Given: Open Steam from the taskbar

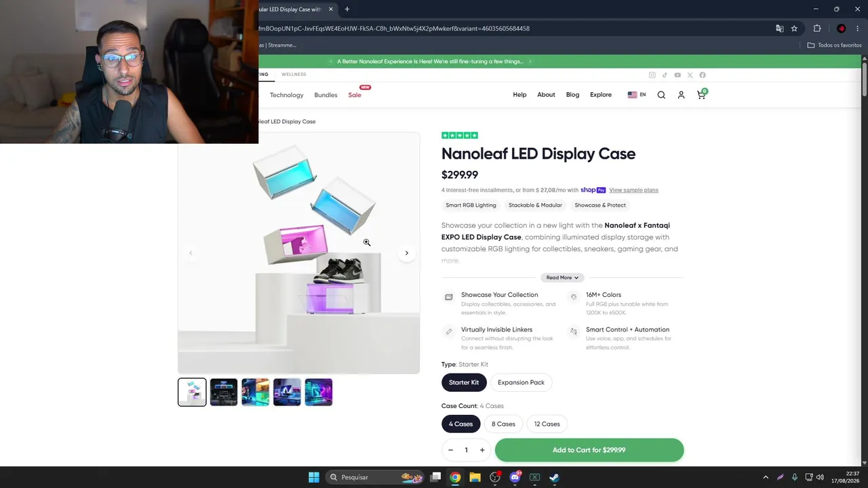Looking at the screenshot, I should pyautogui.click(x=554, y=477).
